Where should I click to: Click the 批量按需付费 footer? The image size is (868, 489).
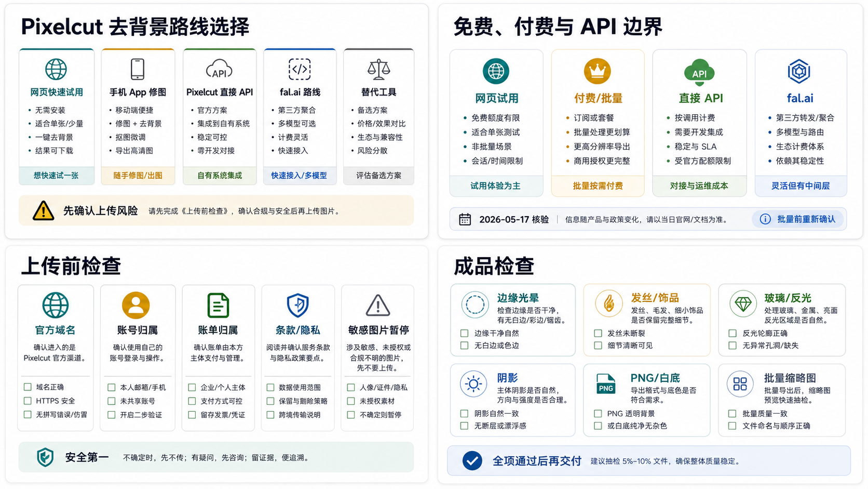(598, 186)
